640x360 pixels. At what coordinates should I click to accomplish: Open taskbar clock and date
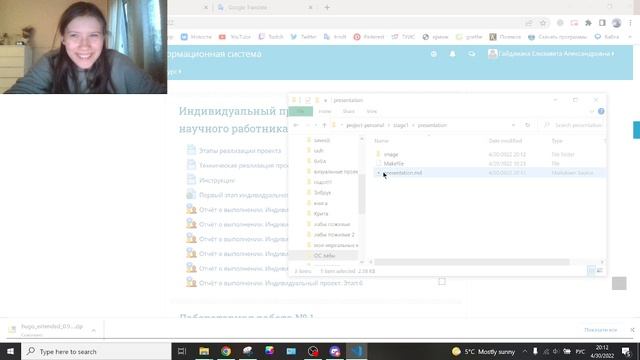tap(602, 351)
